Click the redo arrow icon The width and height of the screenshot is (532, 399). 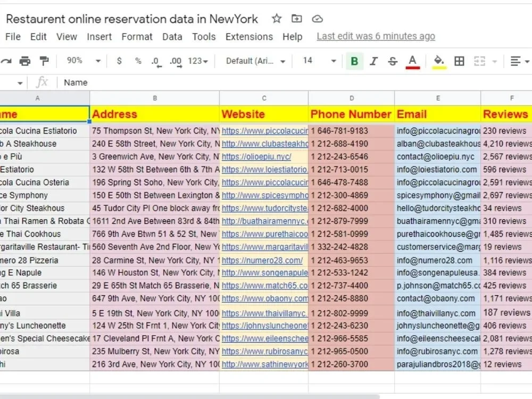6,61
